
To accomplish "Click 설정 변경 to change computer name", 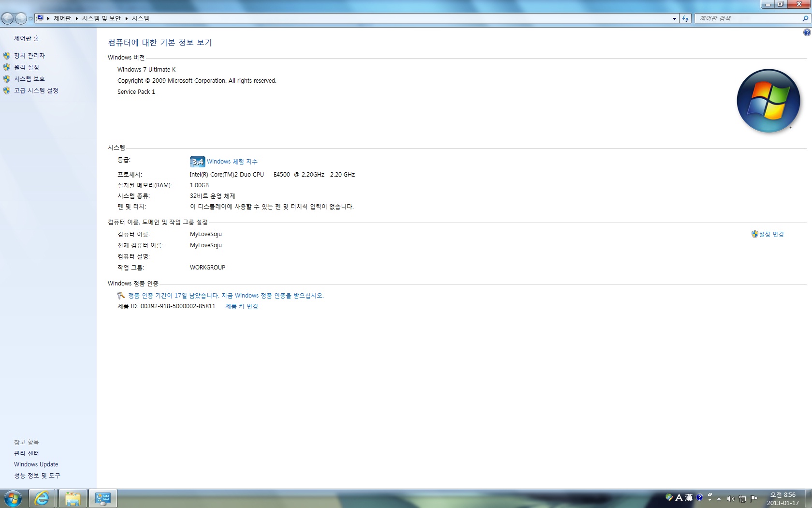I will (771, 234).
